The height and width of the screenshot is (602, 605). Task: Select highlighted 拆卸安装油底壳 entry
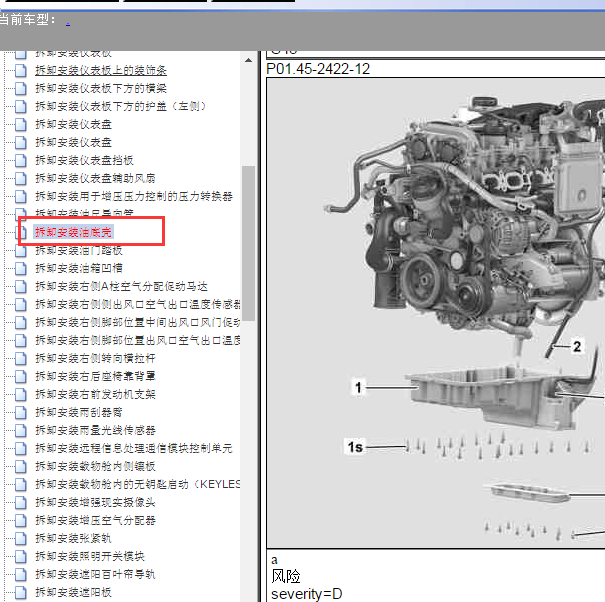tap(73, 232)
